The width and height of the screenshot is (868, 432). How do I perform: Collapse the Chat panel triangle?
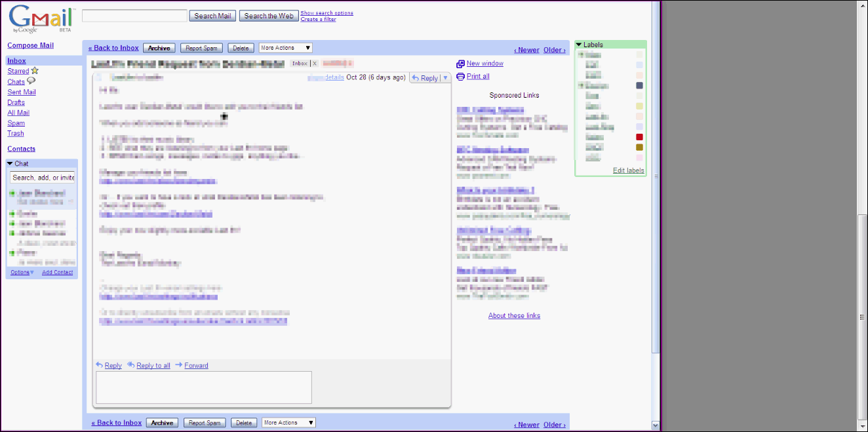[x=10, y=164]
